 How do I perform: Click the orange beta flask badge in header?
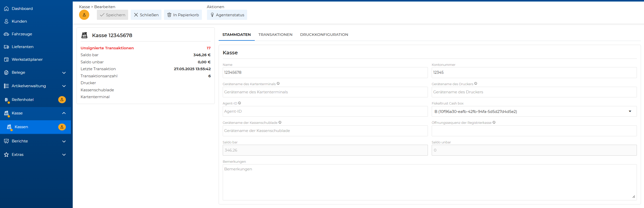[84, 15]
